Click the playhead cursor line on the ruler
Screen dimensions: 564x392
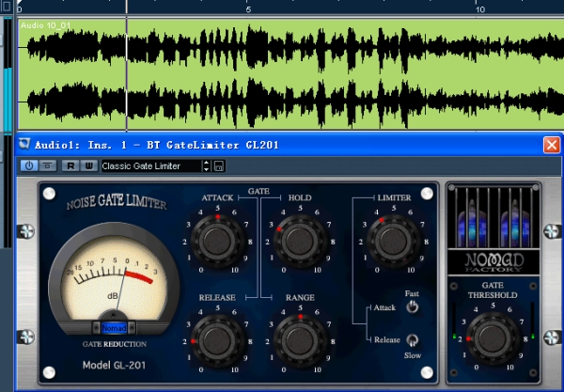pyautogui.click(x=126, y=8)
